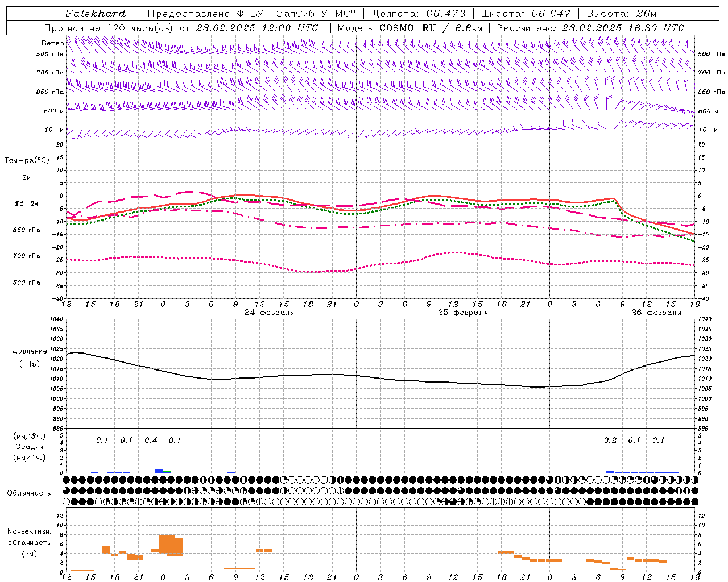Click "Рассчитано: 23.02.2025 16:39 UTC" text
Viewport: 728px width, 582px height.
pos(590,28)
